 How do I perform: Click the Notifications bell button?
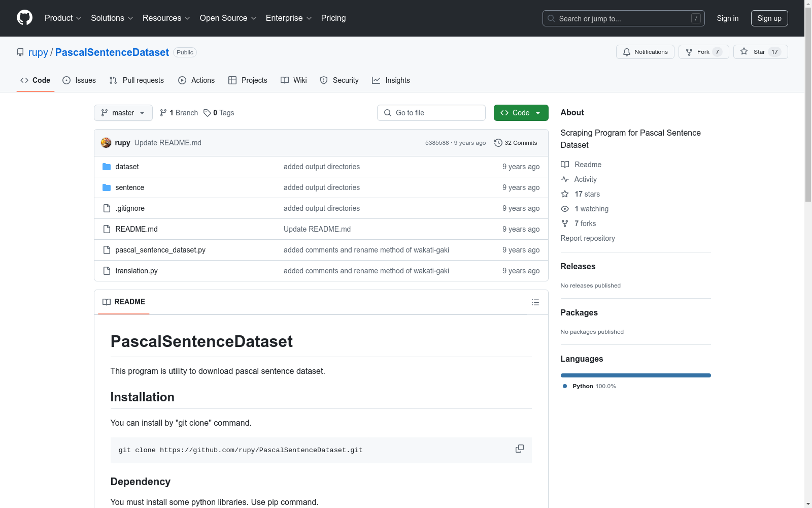pyautogui.click(x=645, y=52)
